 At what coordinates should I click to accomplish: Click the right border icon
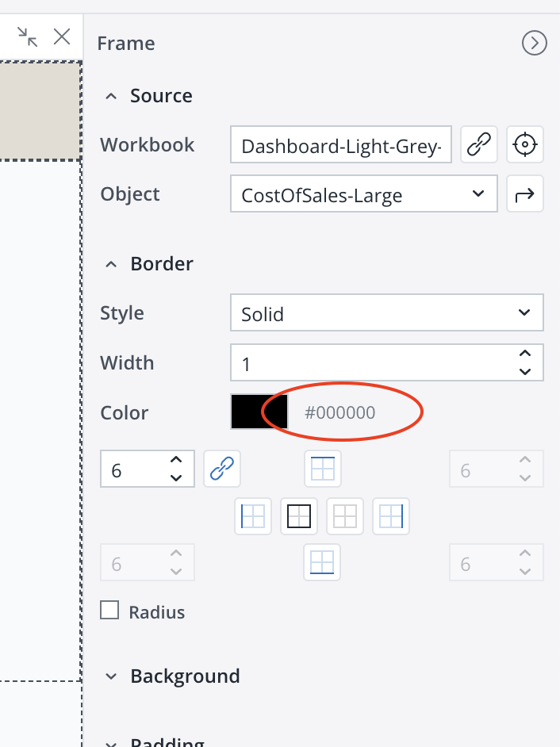click(391, 516)
